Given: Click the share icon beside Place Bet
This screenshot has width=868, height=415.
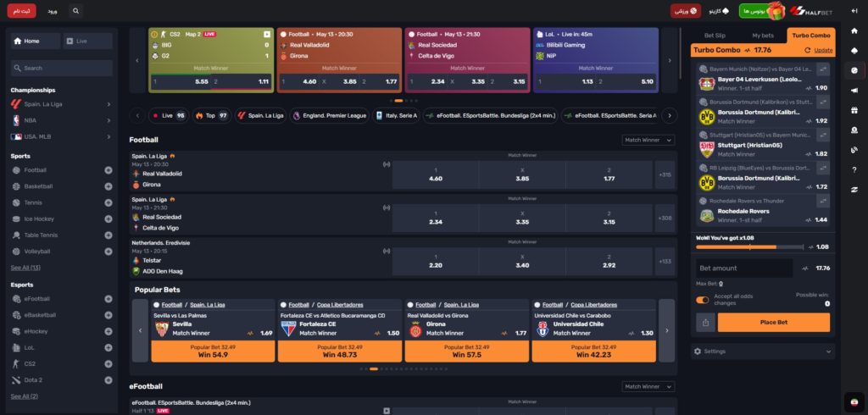Looking at the screenshot, I should (x=705, y=322).
